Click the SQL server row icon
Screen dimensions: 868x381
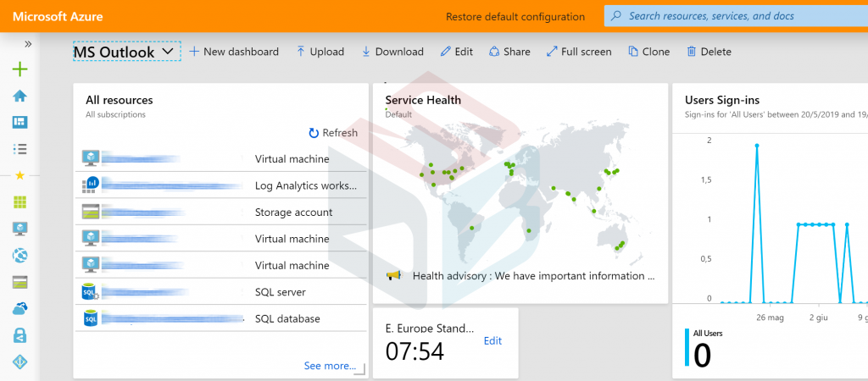[x=90, y=292]
